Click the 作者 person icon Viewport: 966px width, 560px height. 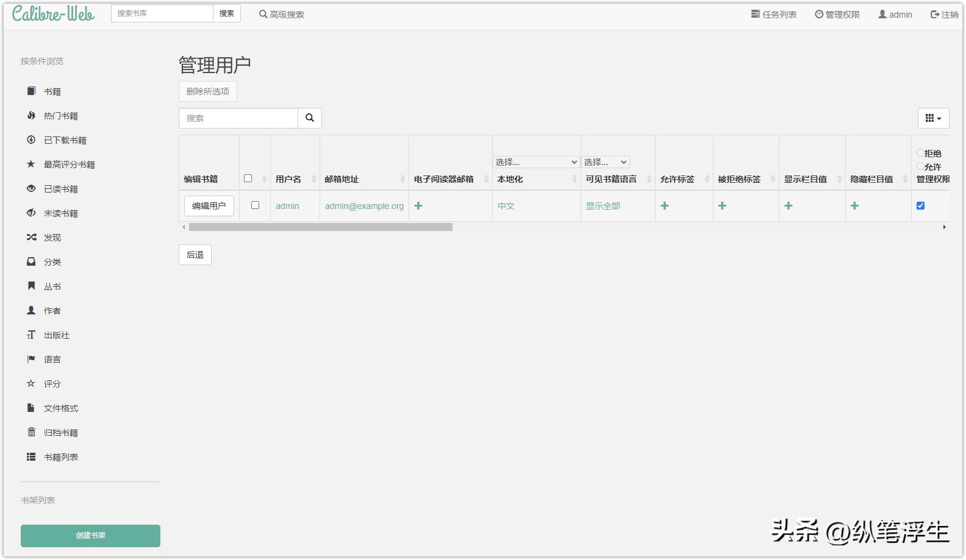(x=31, y=310)
